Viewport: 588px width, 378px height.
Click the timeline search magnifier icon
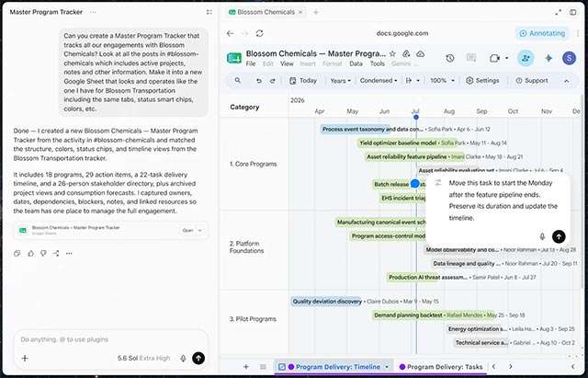237,80
